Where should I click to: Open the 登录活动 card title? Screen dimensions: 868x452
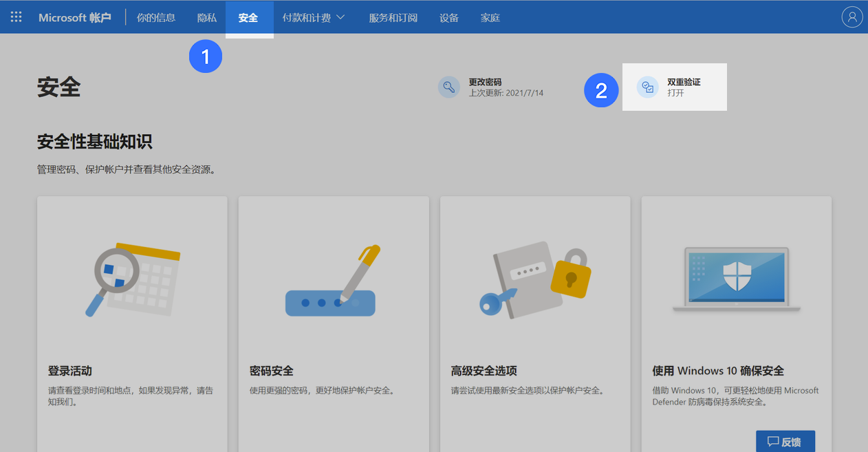click(70, 371)
